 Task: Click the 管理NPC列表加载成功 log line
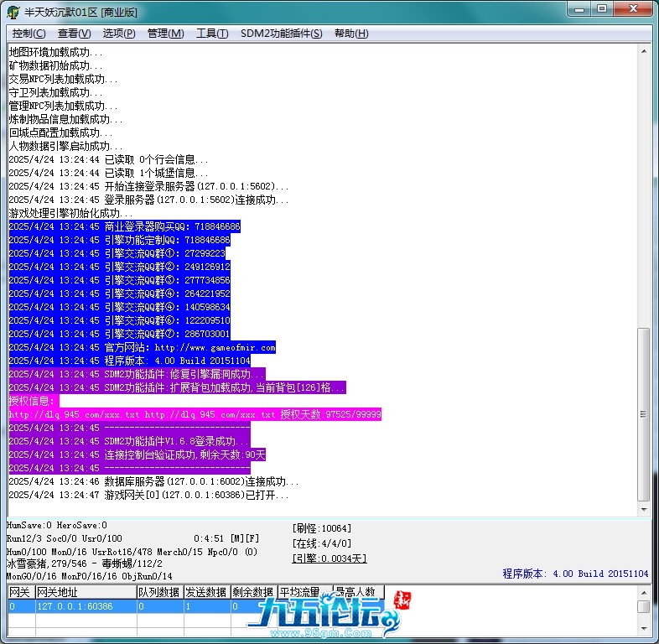pyautogui.click(x=63, y=106)
